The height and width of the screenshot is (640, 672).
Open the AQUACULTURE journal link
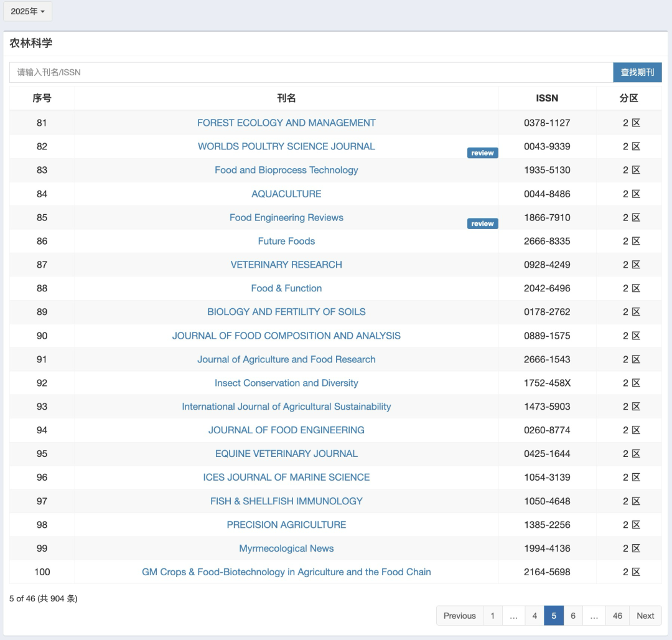pyautogui.click(x=286, y=194)
